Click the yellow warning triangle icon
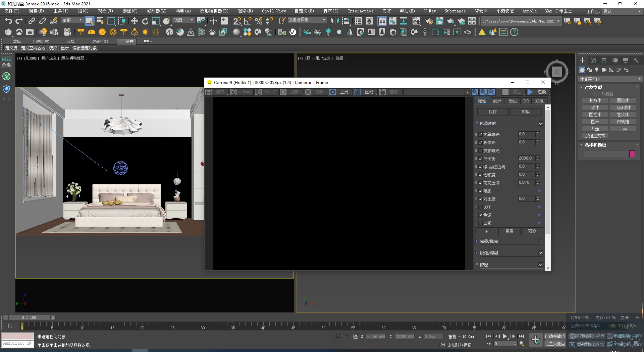 [x=482, y=32]
